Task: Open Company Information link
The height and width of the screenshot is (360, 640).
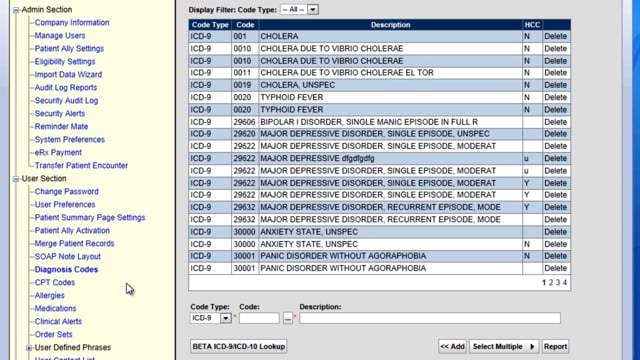Action: pyautogui.click(x=72, y=22)
